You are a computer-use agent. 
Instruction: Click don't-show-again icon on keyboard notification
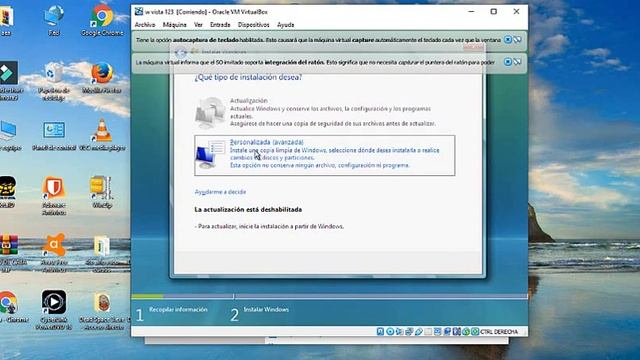[518, 40]
